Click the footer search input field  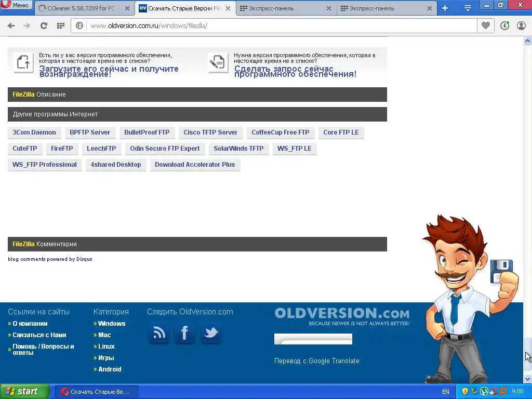click(x=313, y=339)
